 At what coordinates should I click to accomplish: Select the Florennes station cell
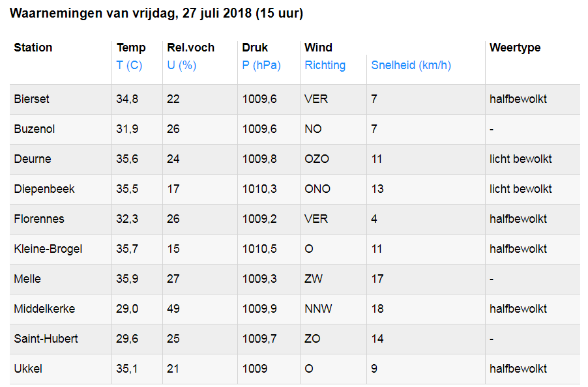pos(39,219)
